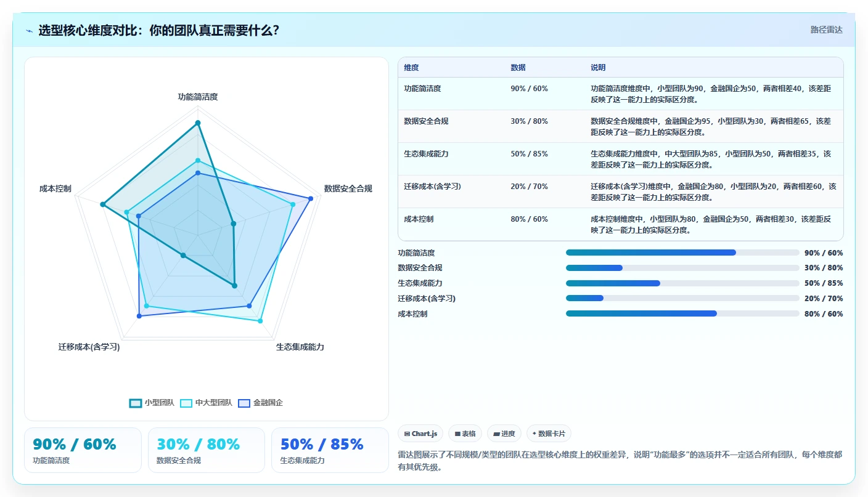
Task: Select the 数据安全合规 table row label
Action: tap(426, 121)
